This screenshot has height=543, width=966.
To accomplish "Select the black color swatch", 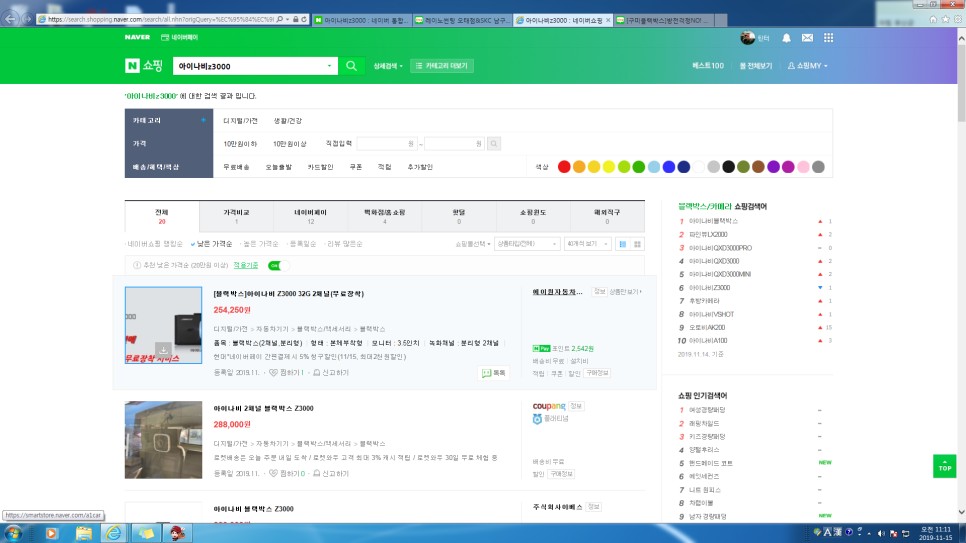I will pos(728,166).
